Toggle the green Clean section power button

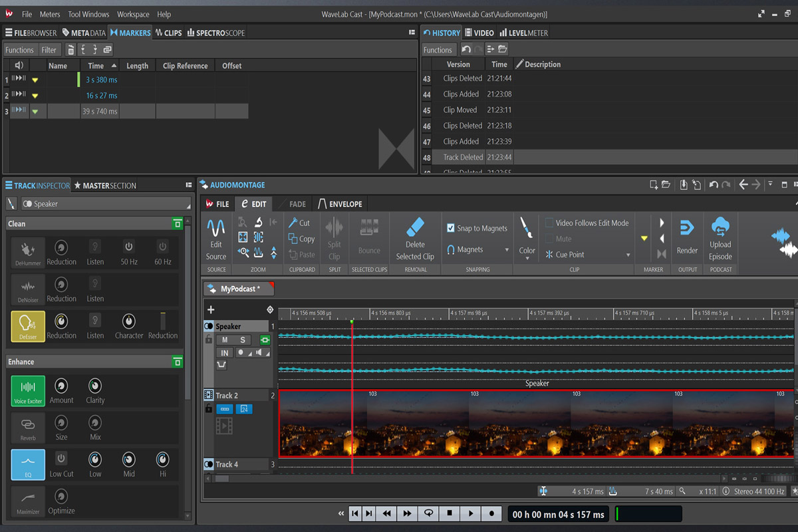pyautogui.click(x=177, y=224)
